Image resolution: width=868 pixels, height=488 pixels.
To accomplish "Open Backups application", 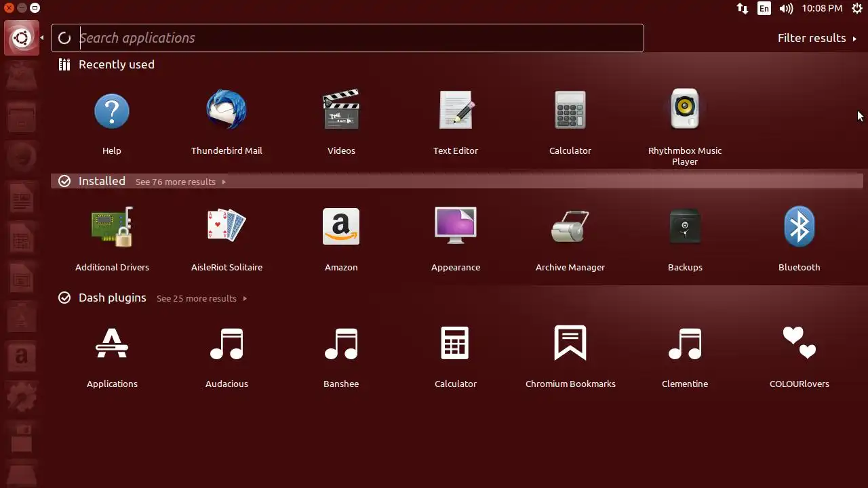I will pyautogui.click(x=685, y=226).
